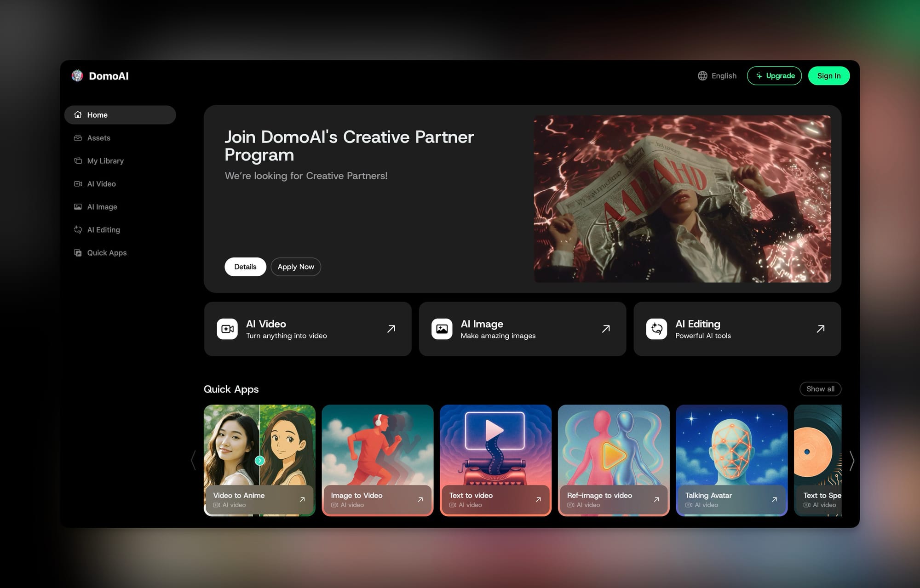Click the left carousel chevron
920x588 pixels.
coord(193,461)
